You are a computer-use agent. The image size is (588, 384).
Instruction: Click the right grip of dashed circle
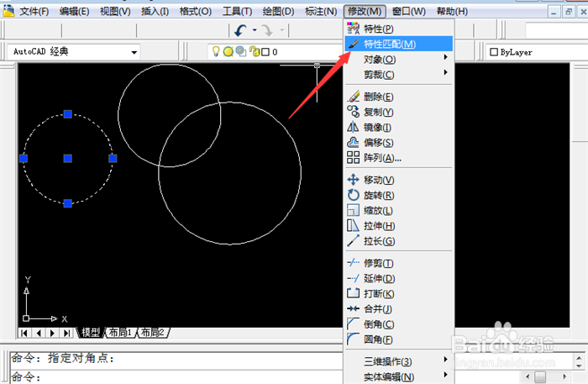pyautogui.click(x=113, y=159)
